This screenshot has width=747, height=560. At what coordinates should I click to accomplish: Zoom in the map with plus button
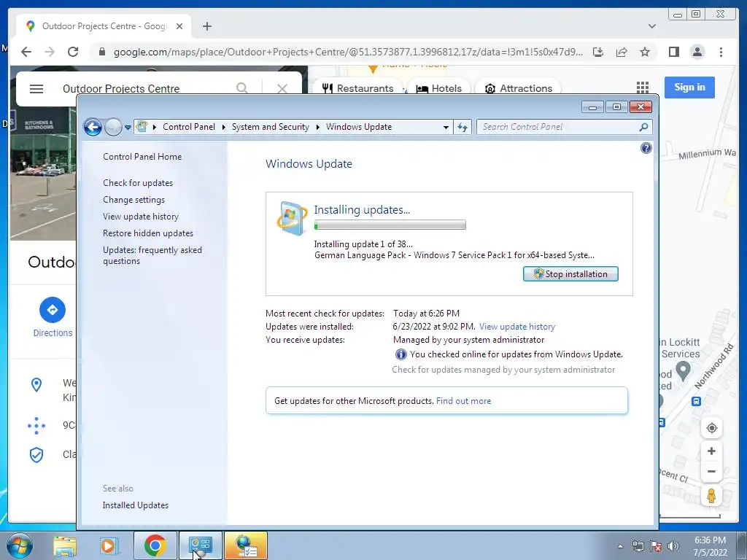pyautogui.click(x=711, y=451)
